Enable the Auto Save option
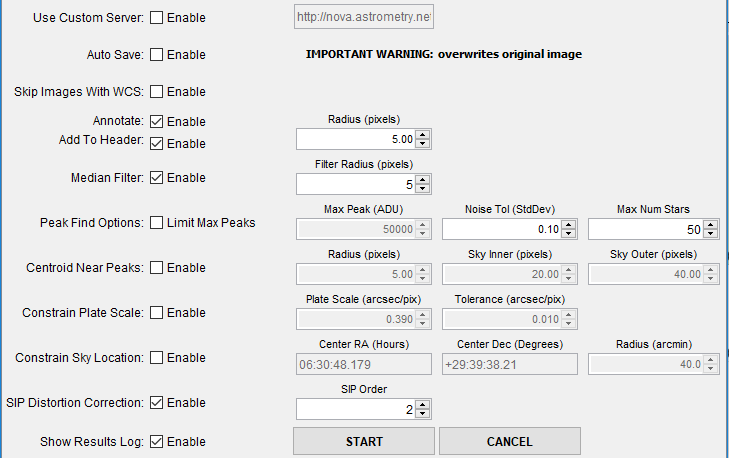The image size is (729, 458). 156,55
